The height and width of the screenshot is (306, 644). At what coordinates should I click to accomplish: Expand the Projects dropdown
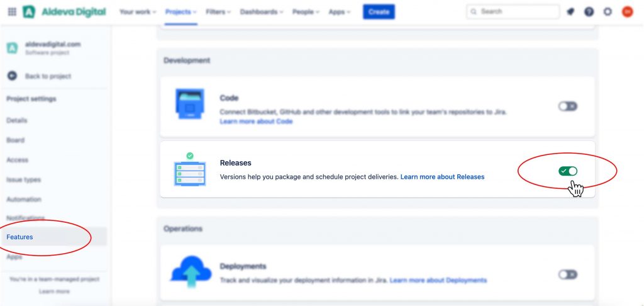pyautogui.click(x=180, y=12)
